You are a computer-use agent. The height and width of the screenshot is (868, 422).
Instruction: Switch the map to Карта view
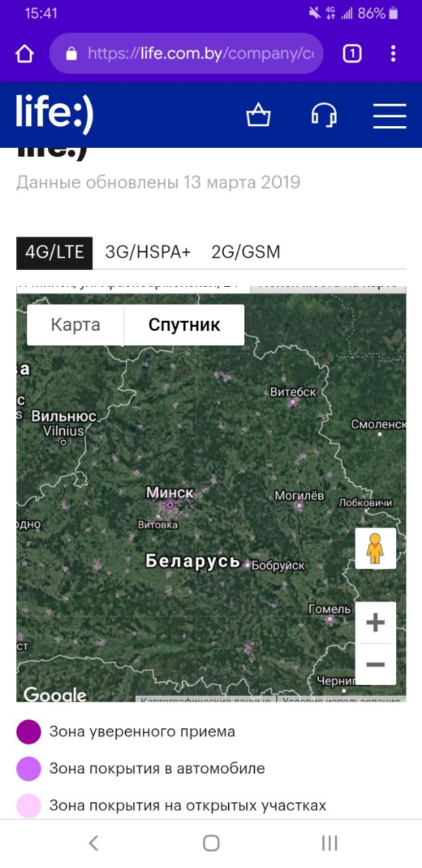[x=75, y=325]
